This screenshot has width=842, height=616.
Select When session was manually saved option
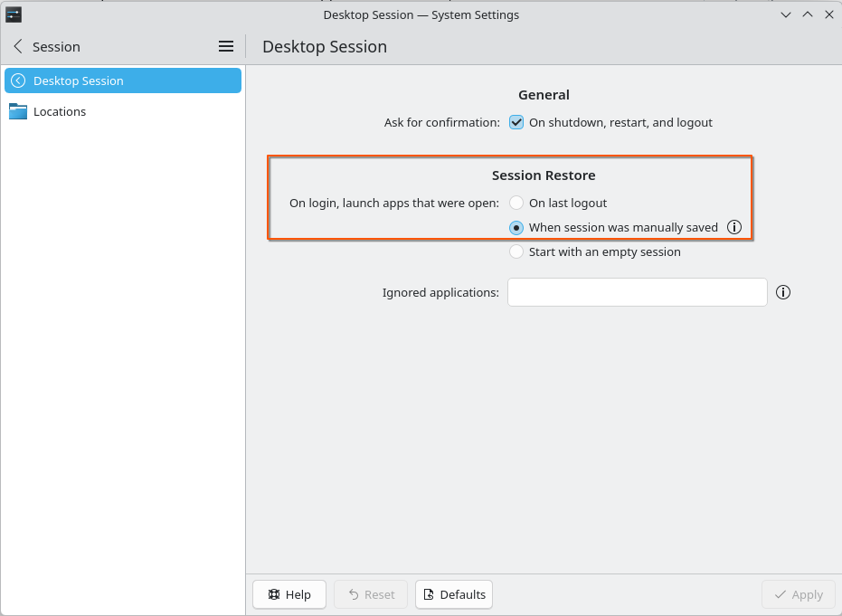516,228
